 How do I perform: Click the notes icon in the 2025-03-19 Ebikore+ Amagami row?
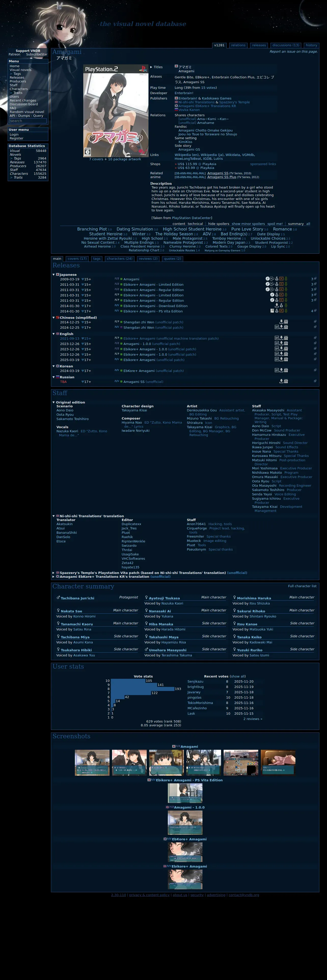277,359
